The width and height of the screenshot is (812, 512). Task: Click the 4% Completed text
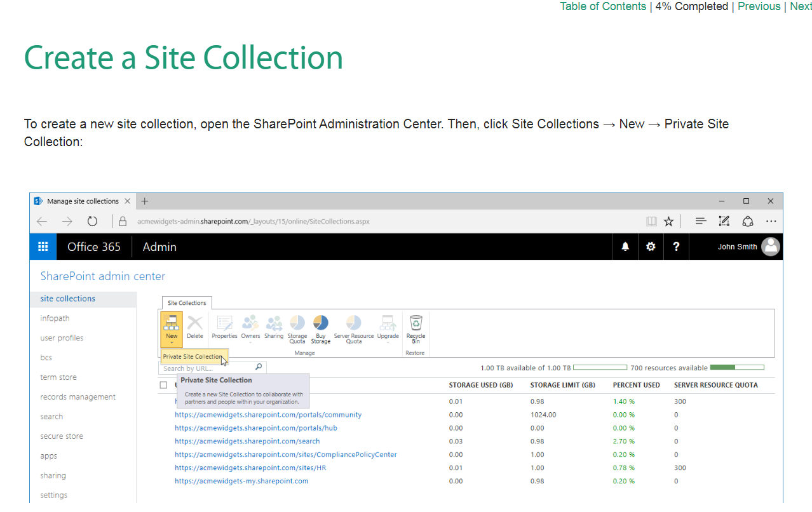tap(692, 6)
